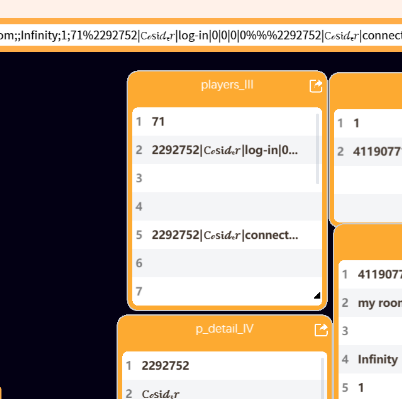
Task: Click row 2 starting 4119077 in upper right list
Action: pos(368,152)
